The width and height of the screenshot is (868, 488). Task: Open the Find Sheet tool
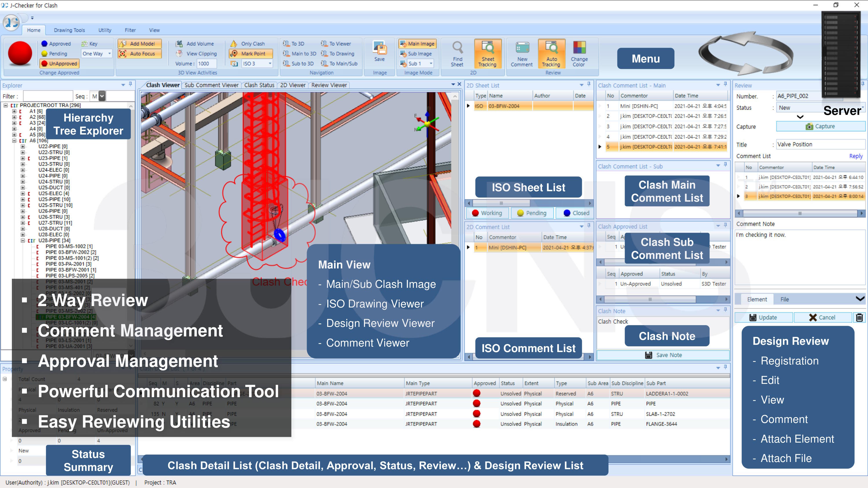coord(457,54)
